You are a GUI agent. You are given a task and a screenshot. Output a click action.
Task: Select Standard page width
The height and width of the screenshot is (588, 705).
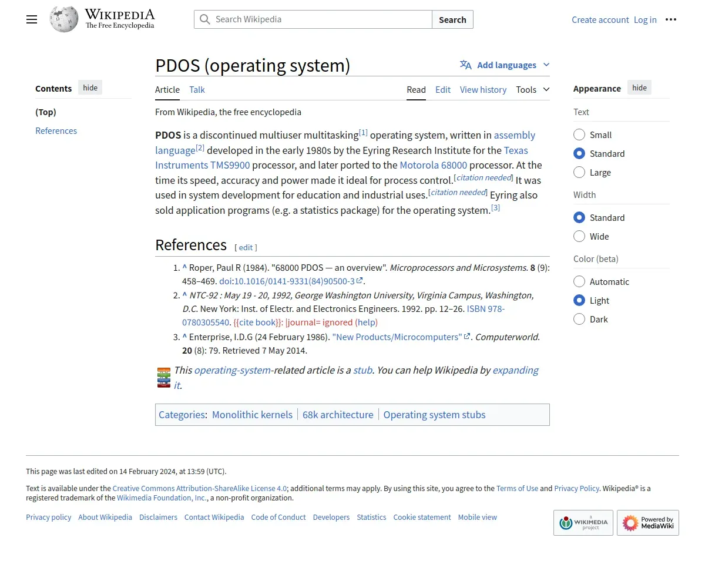tap(579, 217)
